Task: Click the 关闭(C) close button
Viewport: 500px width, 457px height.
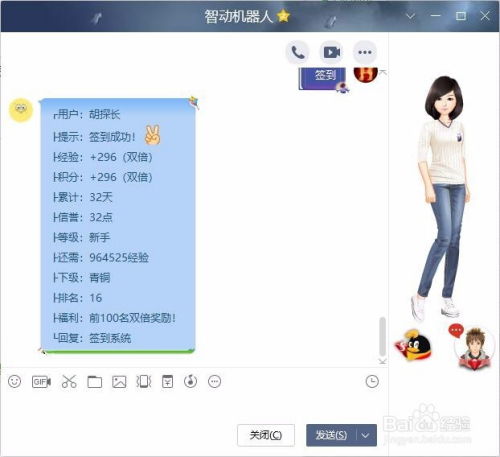Action: point(266,435)
